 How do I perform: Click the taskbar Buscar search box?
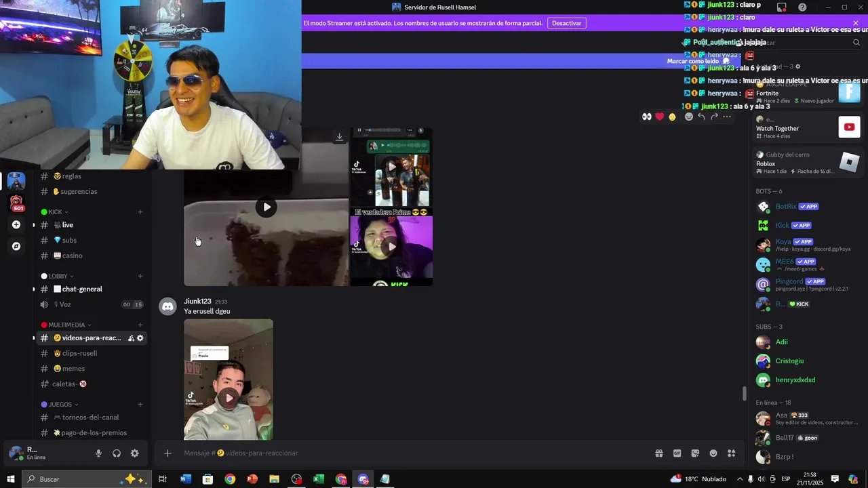pos(88,479)
